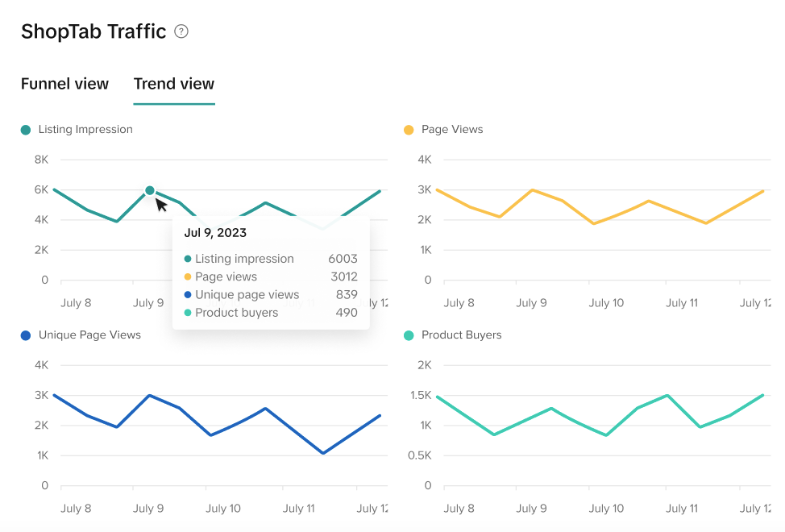Screen dimensions: 785x532
Task: Click the Unique Page Views blue legend dot
Action: point(26,335)
